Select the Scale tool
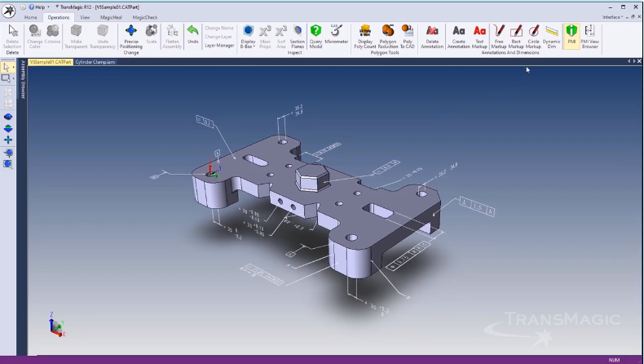Viewport: 644px width, 364px height. click(x=152, y=33)
